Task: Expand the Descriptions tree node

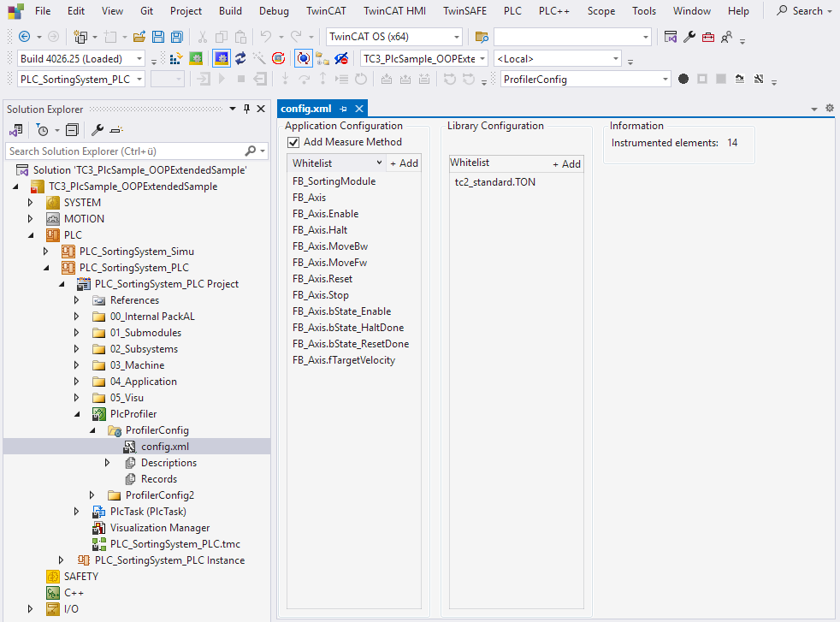Action: (x=107, y=463)
